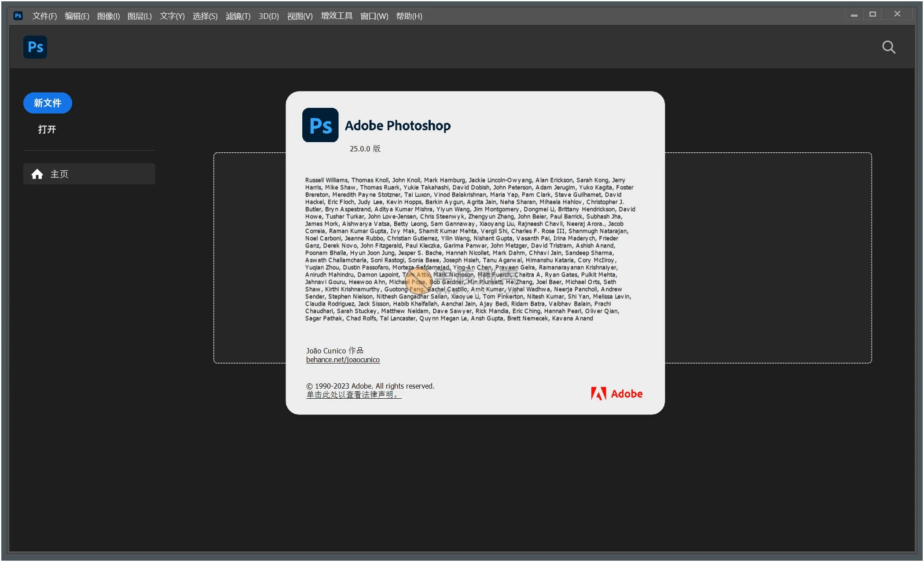Open the 滤镜(T) menu
924x562 pixels.
point(238,16)
